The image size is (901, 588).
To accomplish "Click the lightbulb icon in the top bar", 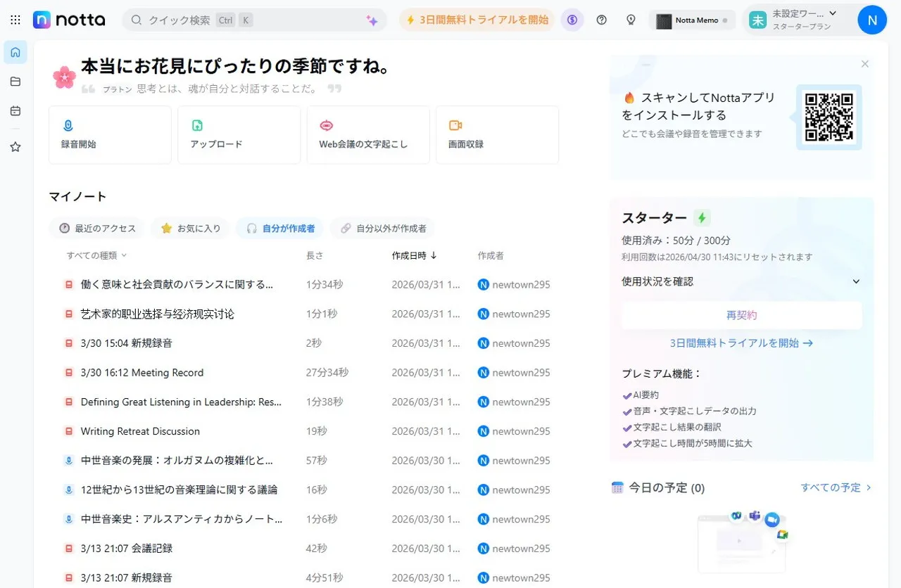I will pyautogui.click(x=631, y=20).
